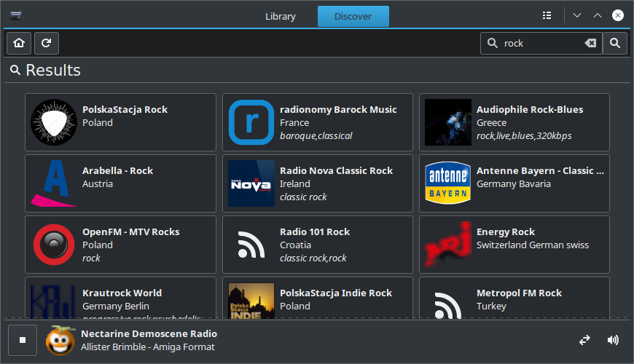Click the rock,live,blues,320kbps tags
Screen dimensions: 634x364
point(524,135)
